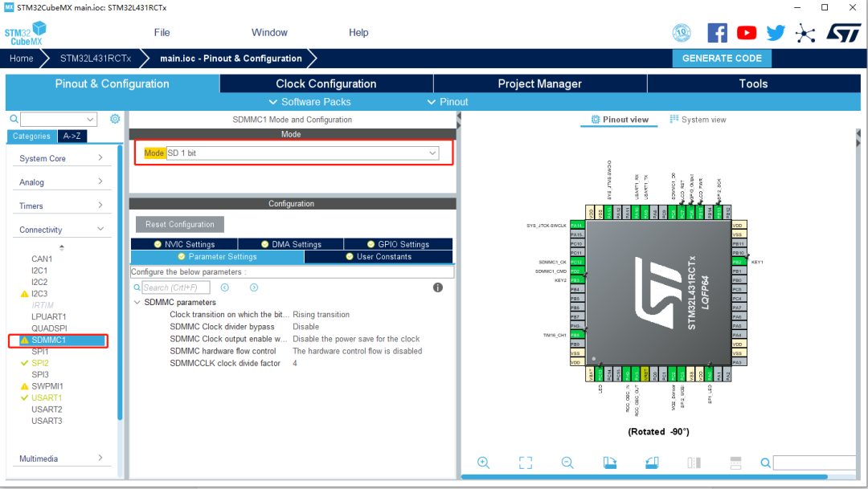Show peripherals by Categories

click(31, 136)
